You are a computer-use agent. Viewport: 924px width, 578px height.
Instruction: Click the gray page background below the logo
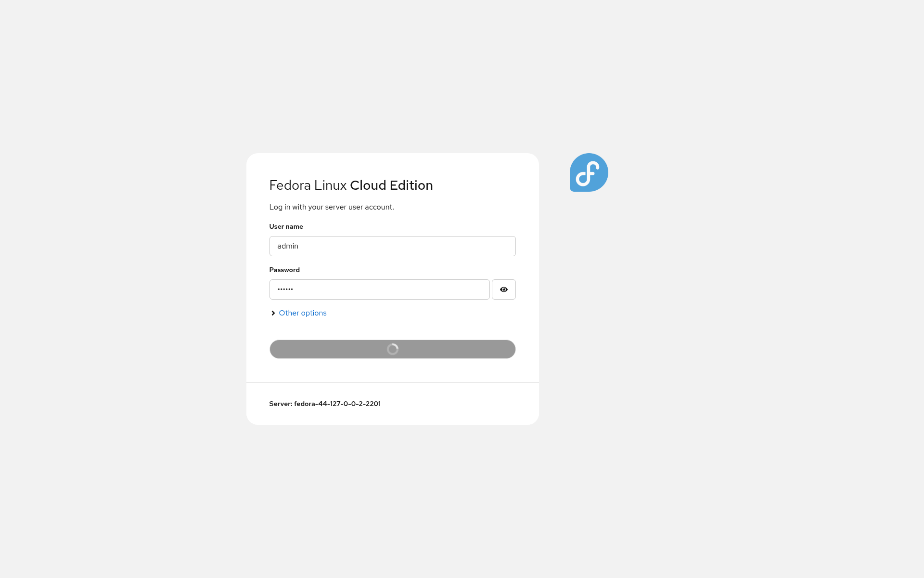(x=589, y=337)
